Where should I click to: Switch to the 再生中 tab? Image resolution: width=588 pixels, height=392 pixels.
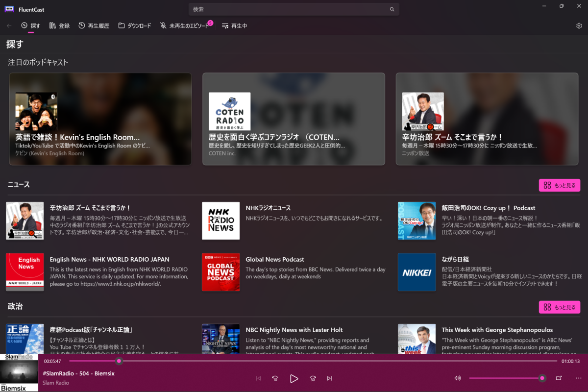click(x=235, y=25)
